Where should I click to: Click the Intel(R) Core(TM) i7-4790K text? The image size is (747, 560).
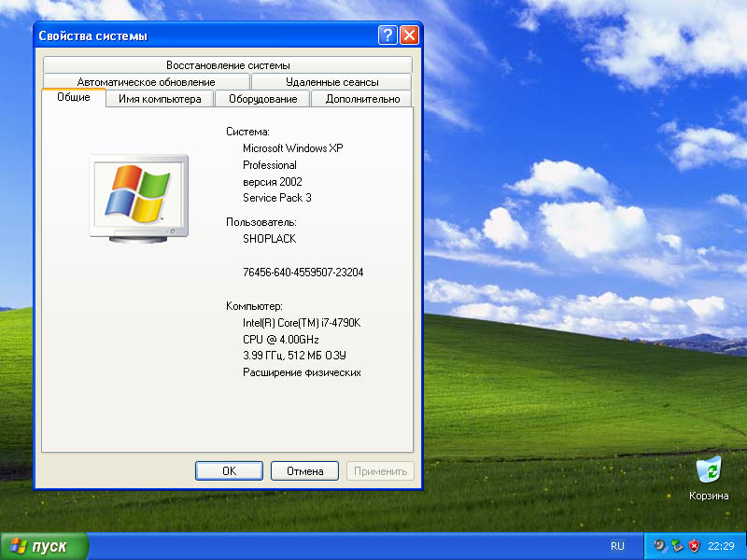tap(302, 323)
